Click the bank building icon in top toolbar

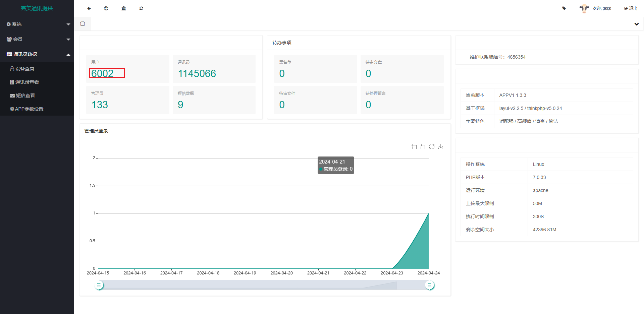click(124, 8)
